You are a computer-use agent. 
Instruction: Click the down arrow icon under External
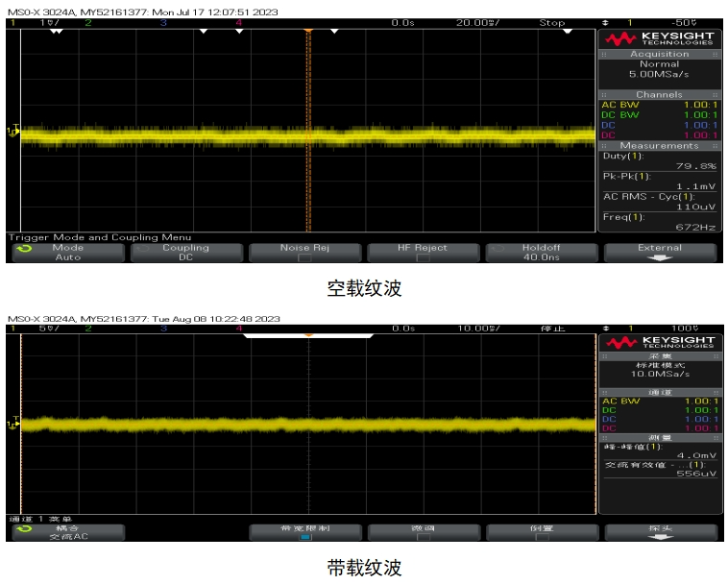pos(660,258)
